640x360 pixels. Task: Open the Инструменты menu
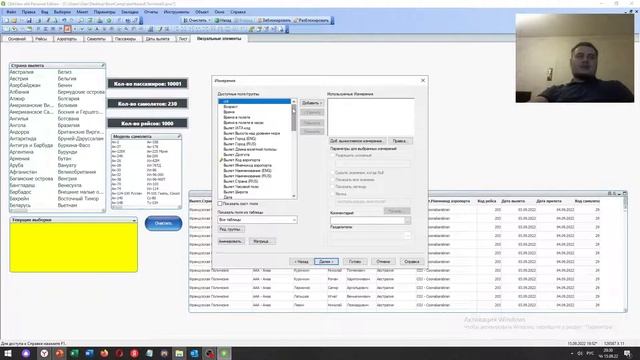(176, 12)
